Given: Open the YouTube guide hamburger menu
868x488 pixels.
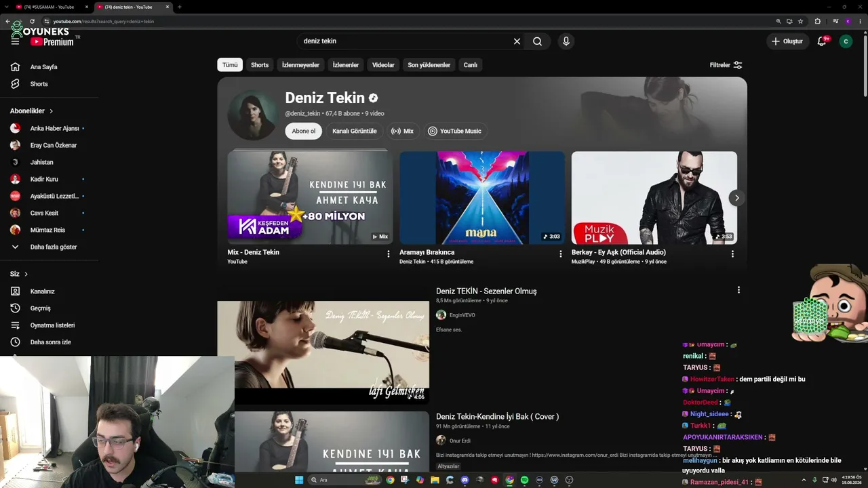Looking at the screenshot, I should pyautogui.click(x=15, y=41).
